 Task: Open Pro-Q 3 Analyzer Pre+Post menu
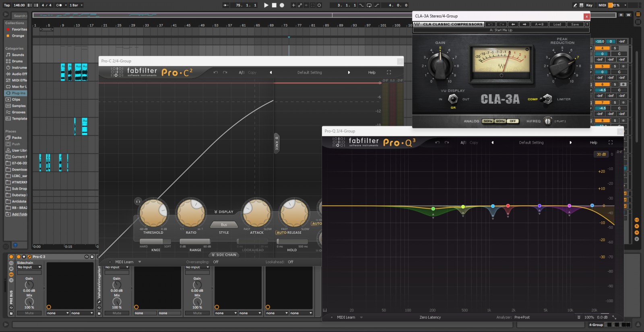[x=522, y=318]
